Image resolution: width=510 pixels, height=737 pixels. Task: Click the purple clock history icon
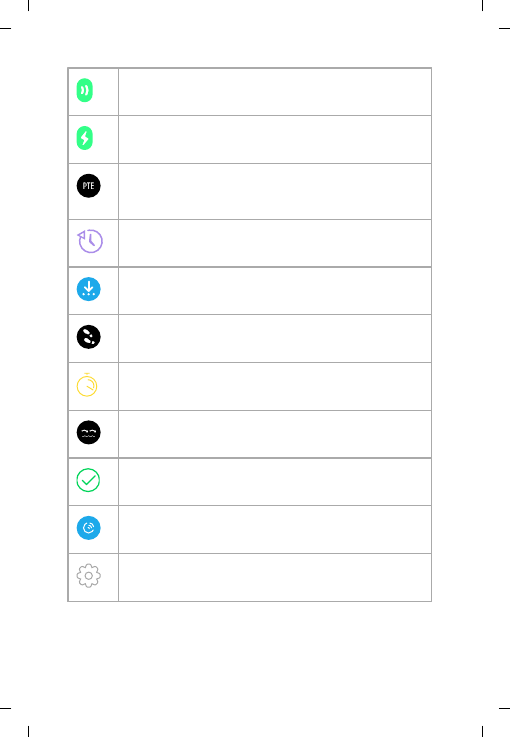click(x=90, y=241)
